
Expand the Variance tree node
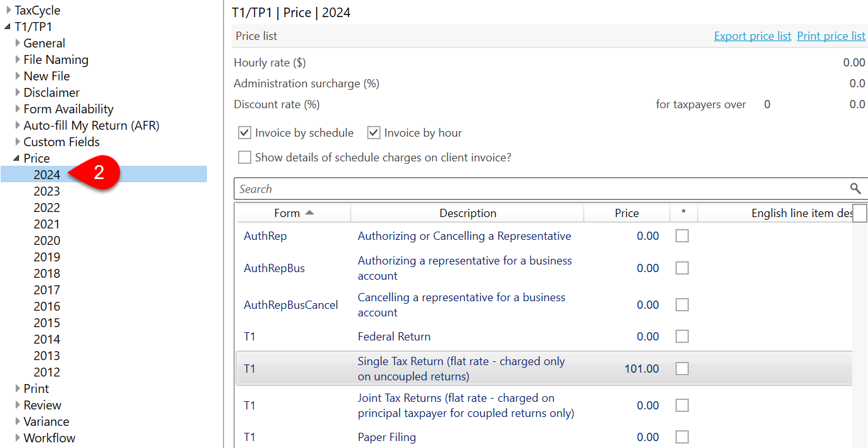(x=18, y=421)
